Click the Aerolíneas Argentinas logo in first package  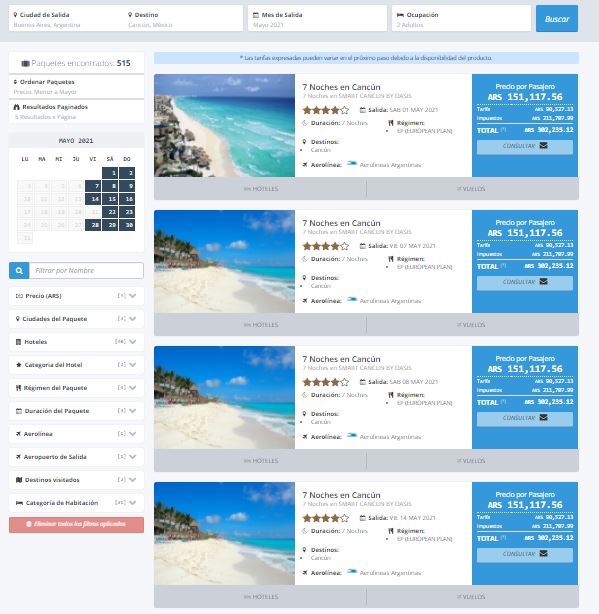(x=352, y=164)
